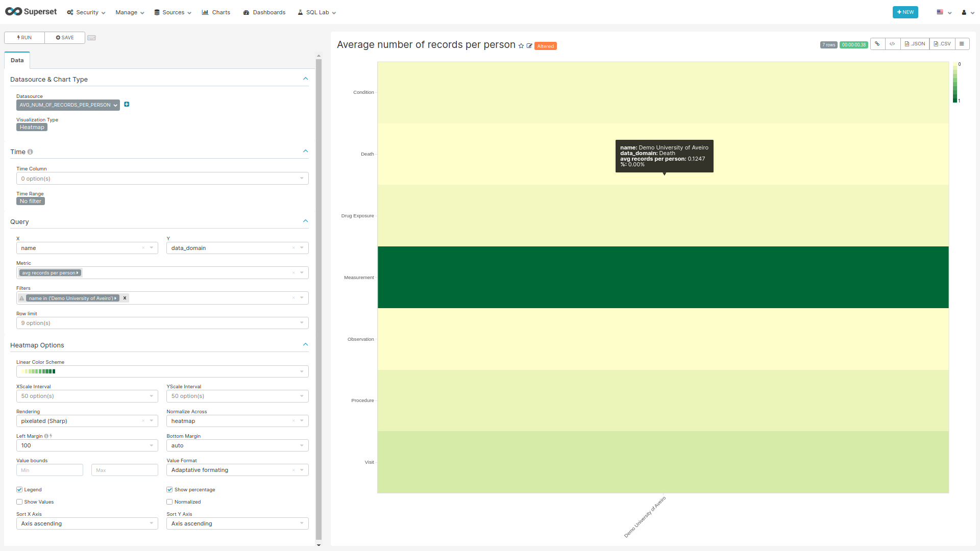Open the SQL Lab menu

[x=317, y=12]
